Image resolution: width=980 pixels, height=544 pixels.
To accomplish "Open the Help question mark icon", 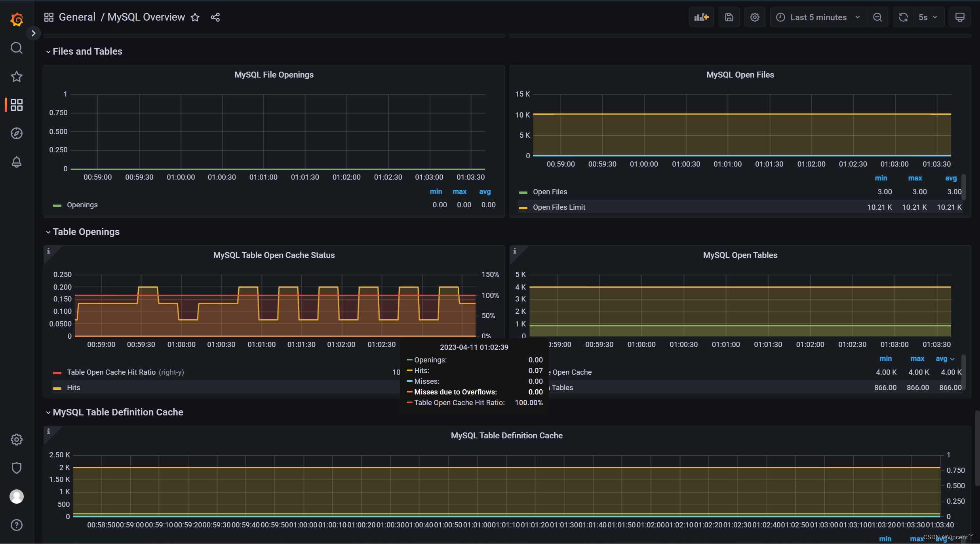I will click(x=17, y=525).
